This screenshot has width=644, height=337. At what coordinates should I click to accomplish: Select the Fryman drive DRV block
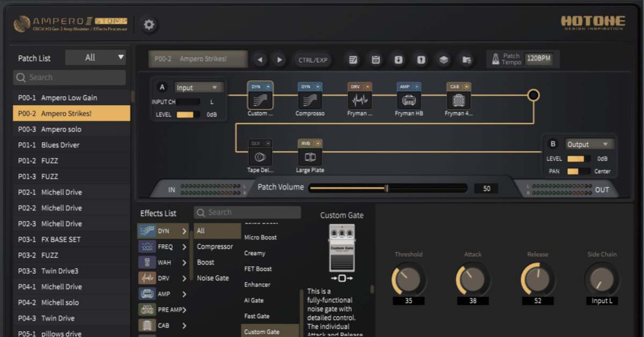(x=359, y=100)
